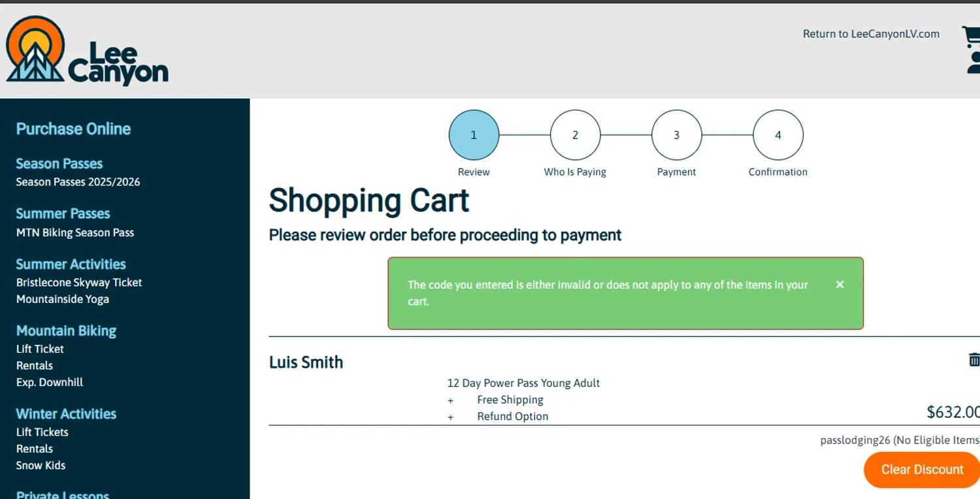Click the 12 Day Power Pass Young Adult text
Image resolution: width=980 pixels, height=499 pixels.
pyautogui.click(x=523, y=383)
